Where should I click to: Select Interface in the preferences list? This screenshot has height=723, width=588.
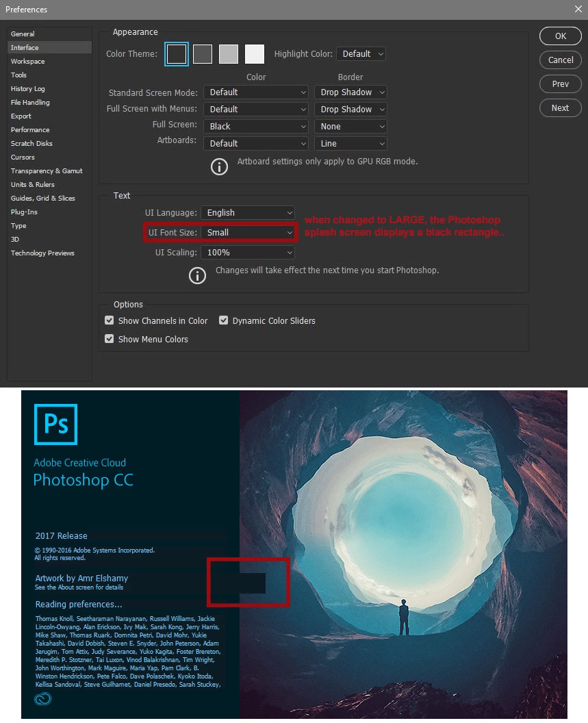pyautogui.click(x=49, y=47)
